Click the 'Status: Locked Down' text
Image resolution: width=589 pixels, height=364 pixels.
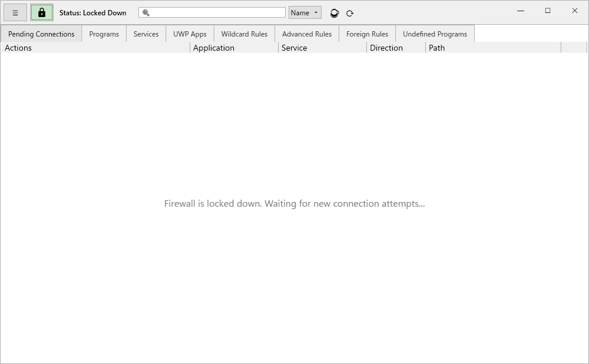93,13
